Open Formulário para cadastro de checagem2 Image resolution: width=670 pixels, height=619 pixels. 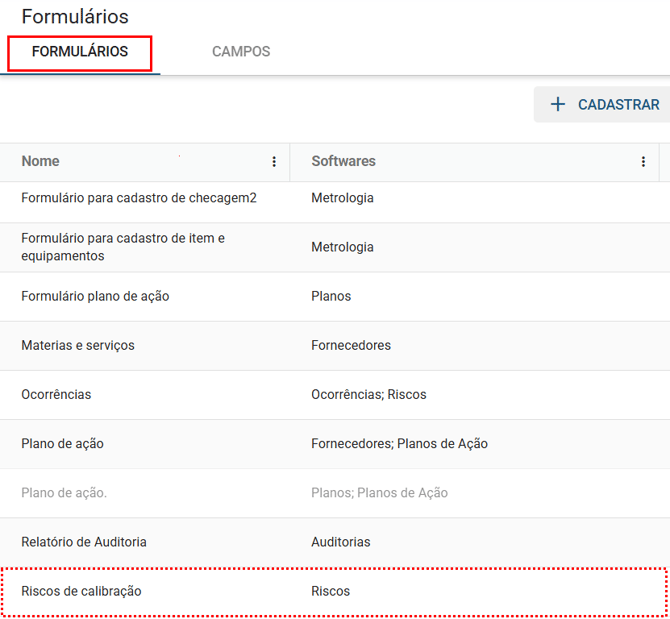click(139, 198)
